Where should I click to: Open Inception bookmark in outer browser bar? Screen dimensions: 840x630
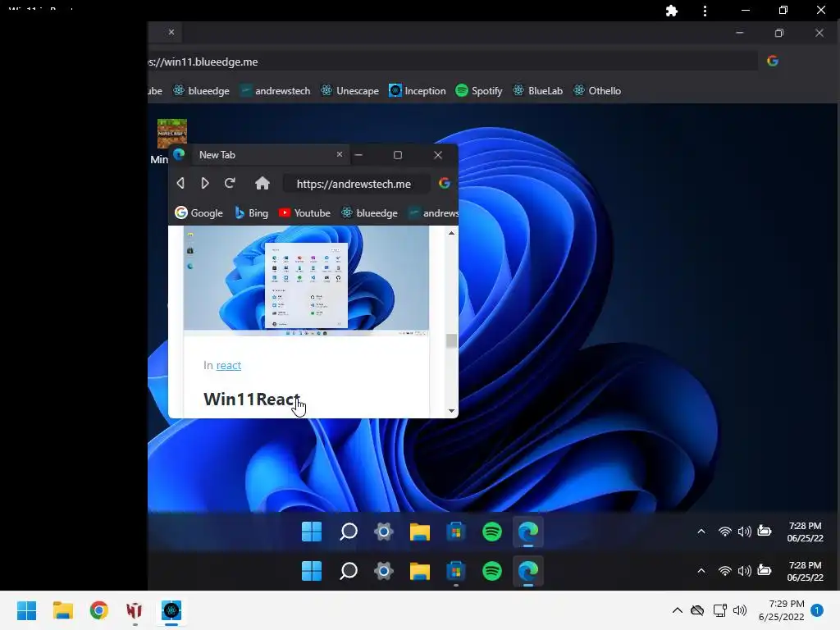pyautogui.click(x=418, y=90)
